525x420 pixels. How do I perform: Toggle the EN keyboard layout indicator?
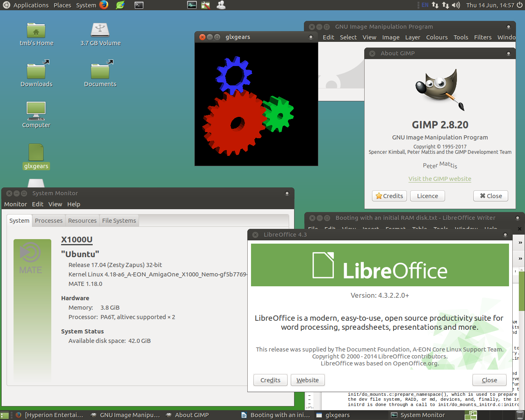click(425, 5)
